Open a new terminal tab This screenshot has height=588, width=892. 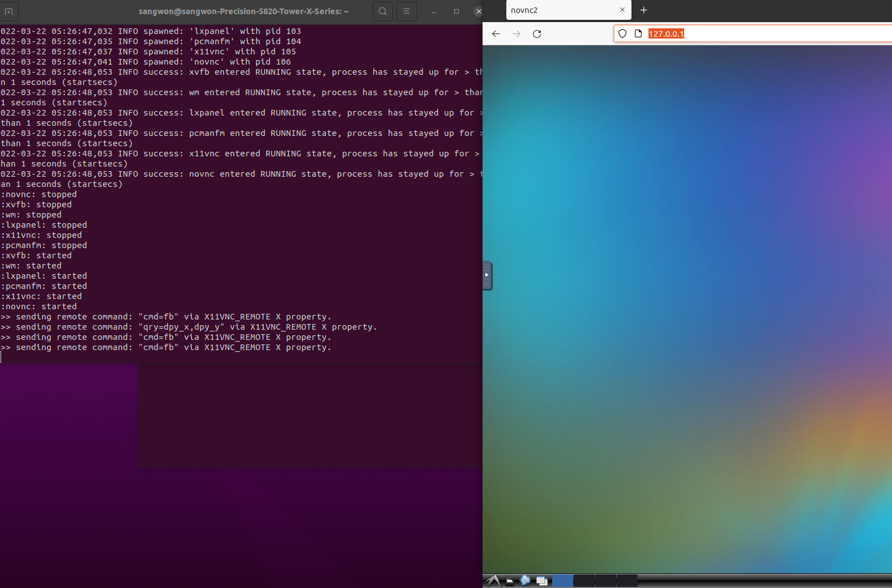pos(8,11)
